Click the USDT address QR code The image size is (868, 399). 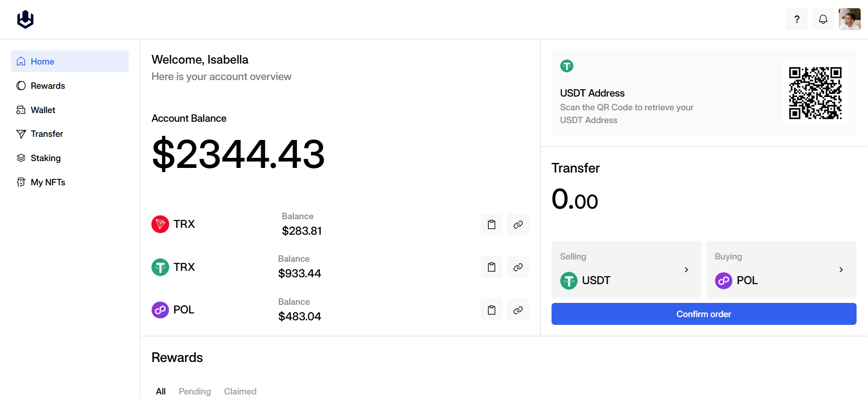pyautogui.click(x=815, y=93)
